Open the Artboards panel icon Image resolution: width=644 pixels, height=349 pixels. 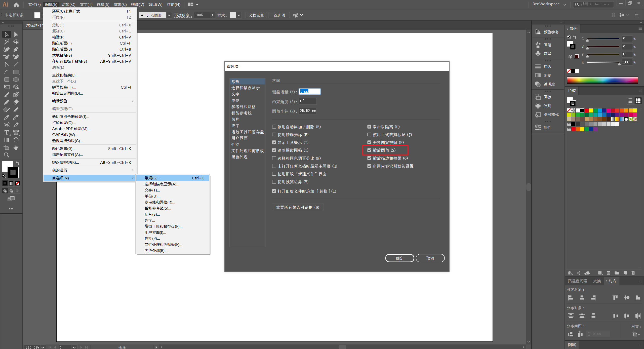[x=538, y=97]
